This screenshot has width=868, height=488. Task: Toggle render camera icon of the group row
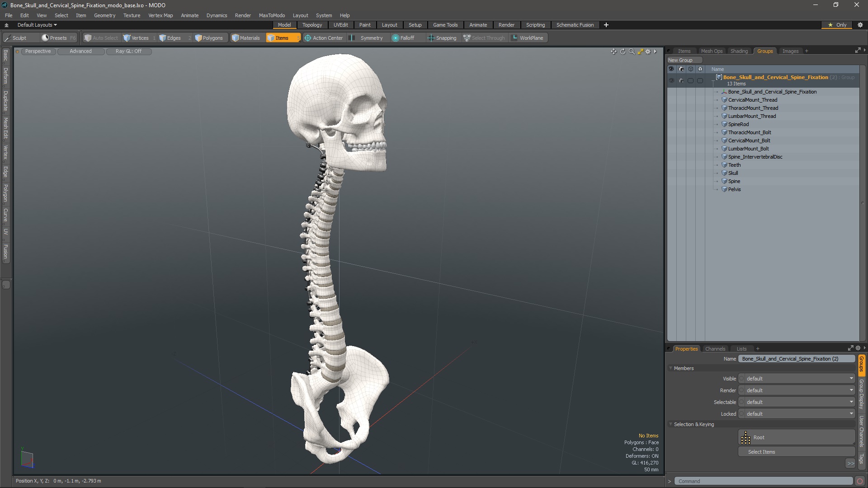click(x=681, y=80)
